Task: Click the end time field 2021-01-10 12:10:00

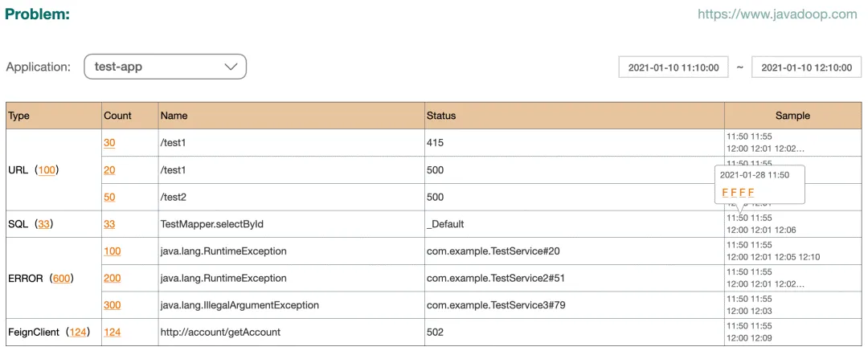Action: [806, 67]
